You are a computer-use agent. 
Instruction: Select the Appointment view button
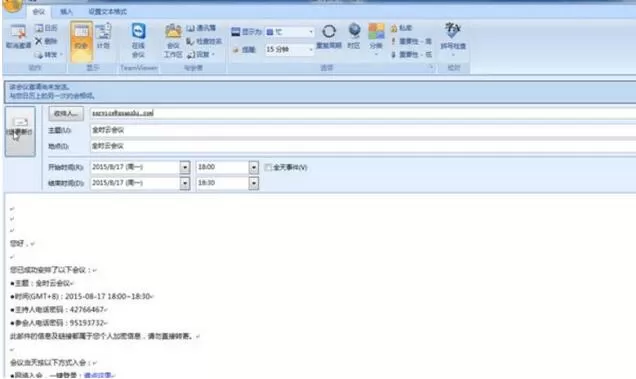pos(81,41)
